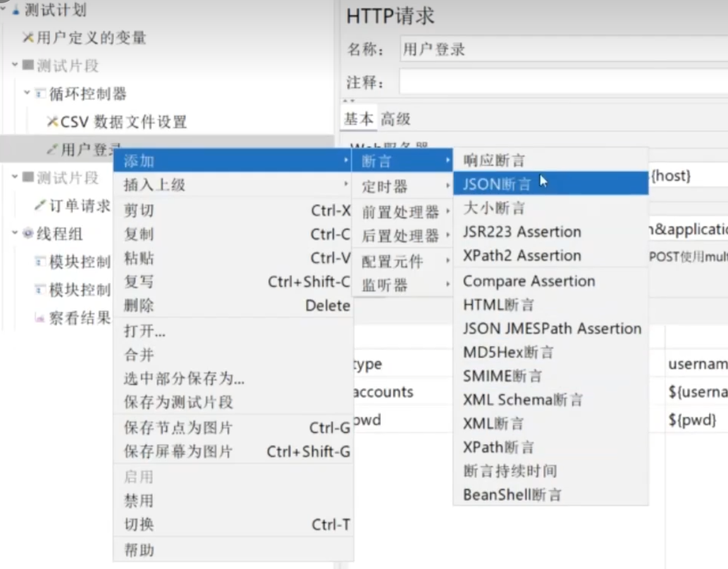Click the 注释 comment field

[x=564, y=82]
